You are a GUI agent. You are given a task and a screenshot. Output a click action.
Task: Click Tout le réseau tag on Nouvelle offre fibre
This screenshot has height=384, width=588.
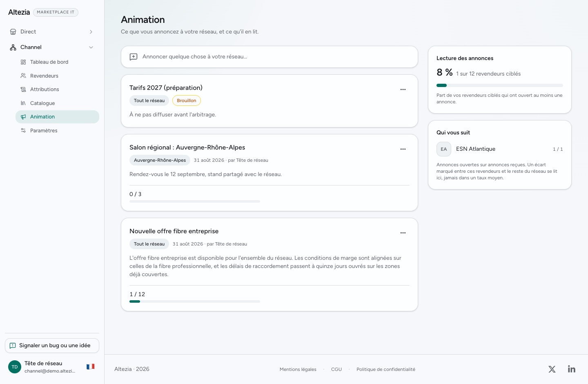pos(149,244)
